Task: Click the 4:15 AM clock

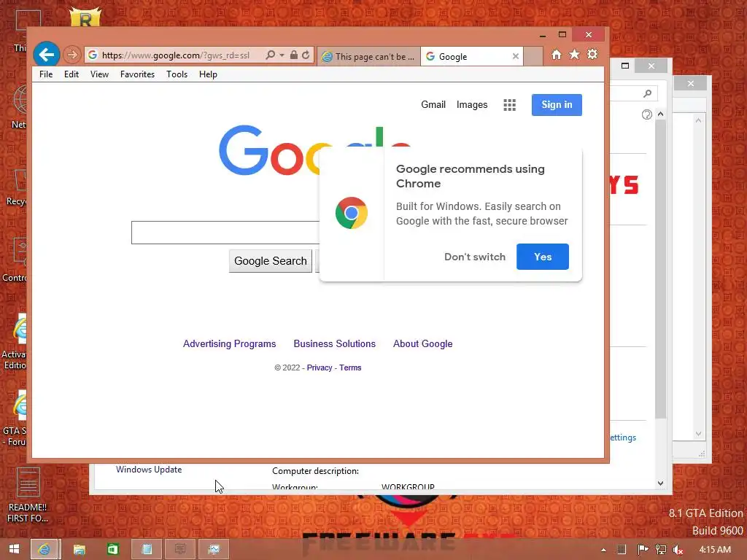Action: pyautogui.click(x=715, y=550)
